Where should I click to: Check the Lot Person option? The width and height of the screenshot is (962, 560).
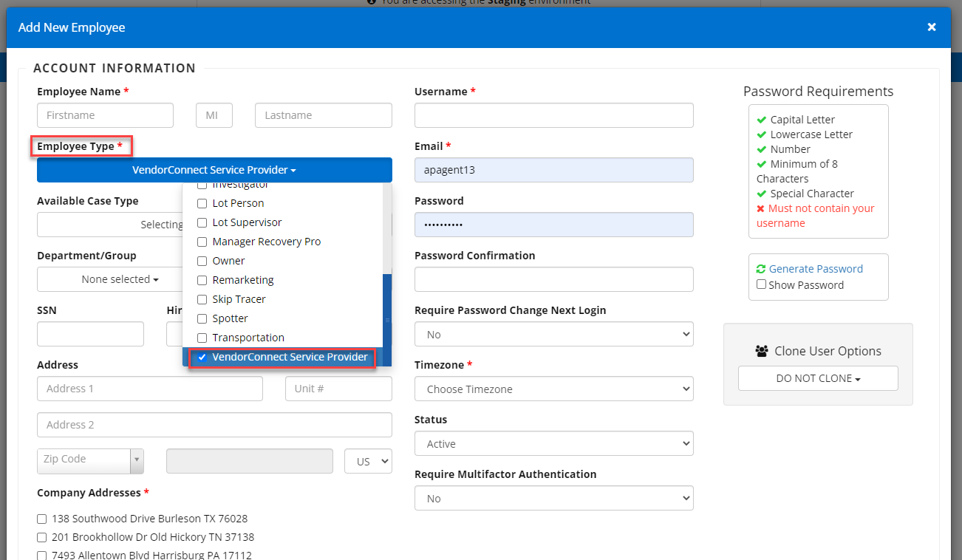(x=202, y=203)
